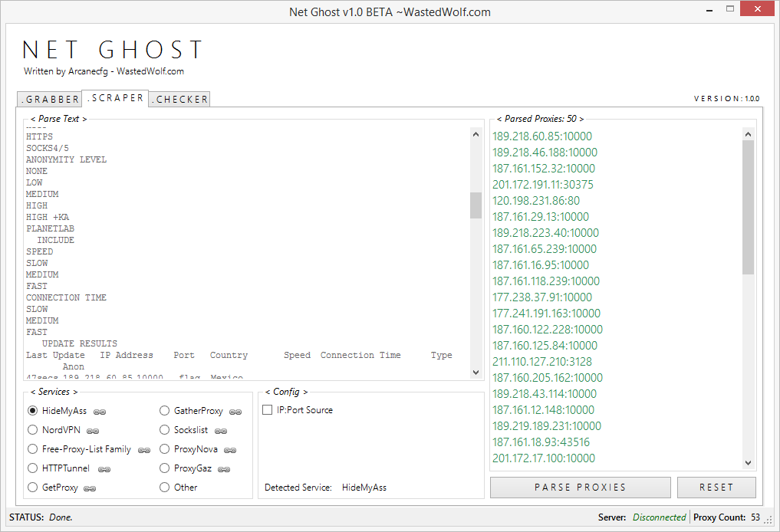Select proxy 187.161.18.93:43516
780x532 pixels.
541,442
